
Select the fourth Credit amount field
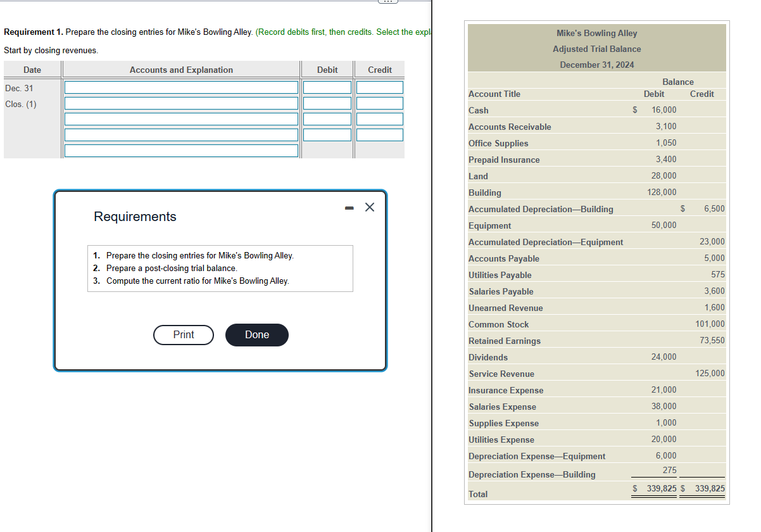(379, 134)
